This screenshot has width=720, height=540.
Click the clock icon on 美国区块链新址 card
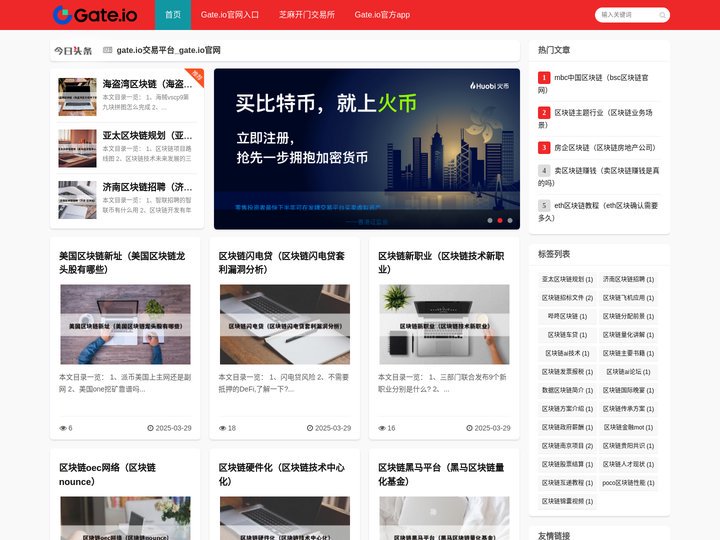click(150, 428)
